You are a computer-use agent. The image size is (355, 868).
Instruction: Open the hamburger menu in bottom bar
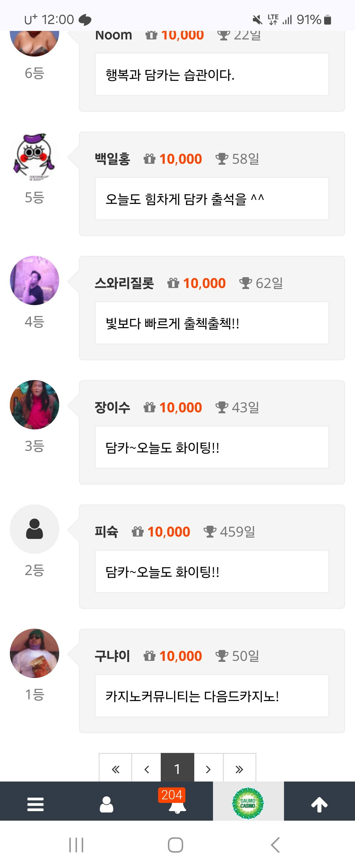[x=35, y=804]
